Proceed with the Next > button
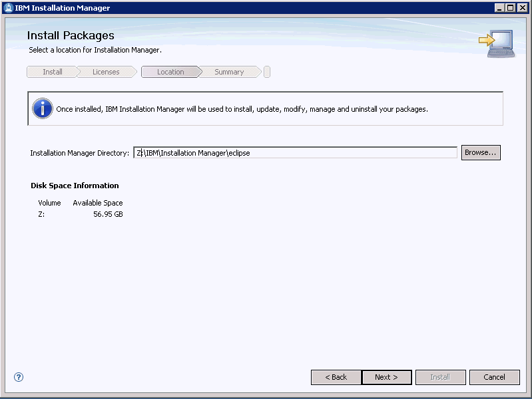This screenshot has height=399, width=532. coord(387,377)
